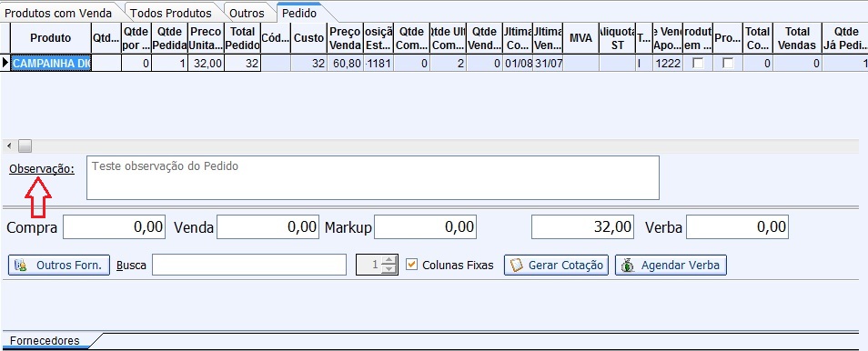Open the Fornecedores bottom tab
The width and height of the screenshot is (868, 351).
(x=45, y=340)
